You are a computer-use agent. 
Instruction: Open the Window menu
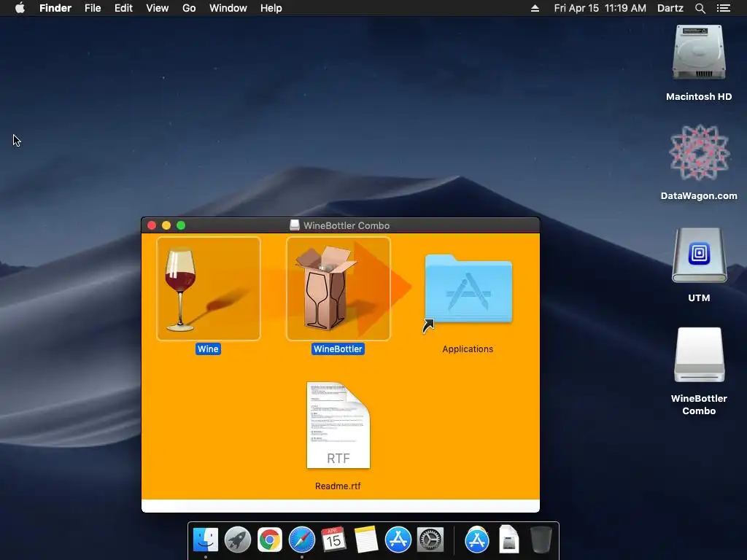point(228,8)
